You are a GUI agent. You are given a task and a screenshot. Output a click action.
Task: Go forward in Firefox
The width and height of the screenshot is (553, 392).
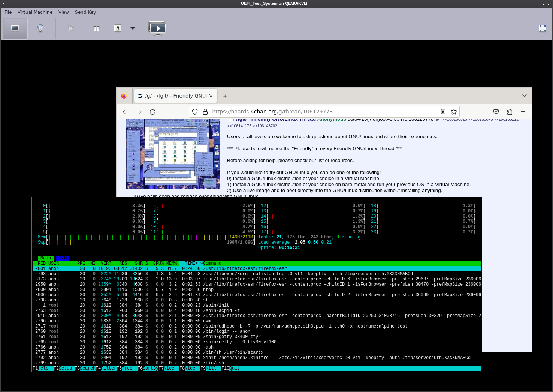139,112
